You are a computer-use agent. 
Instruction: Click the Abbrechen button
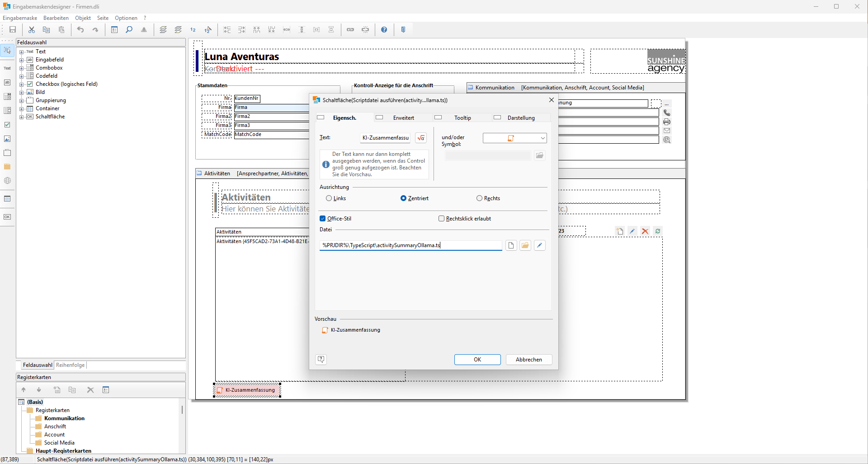[x=528, y=360]
